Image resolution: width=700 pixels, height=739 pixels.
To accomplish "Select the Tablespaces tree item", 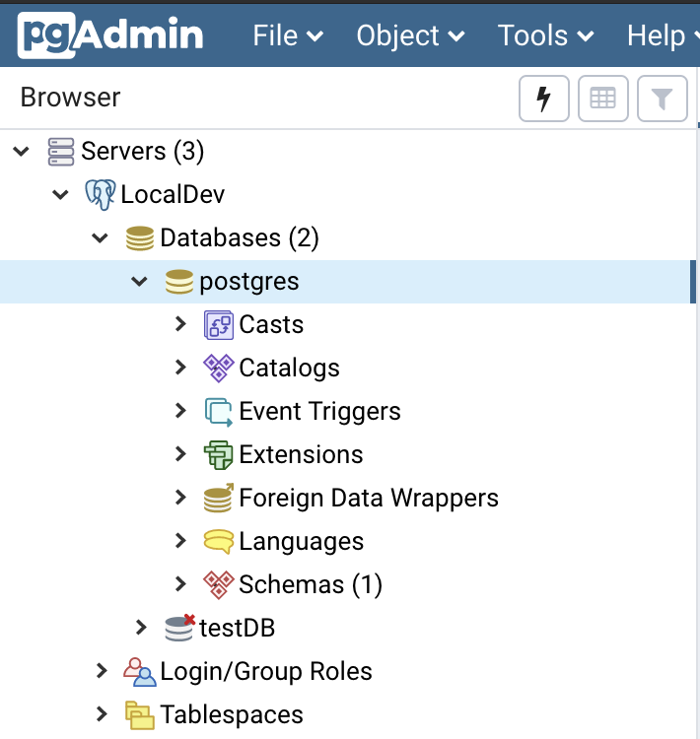I will [232, 715].
